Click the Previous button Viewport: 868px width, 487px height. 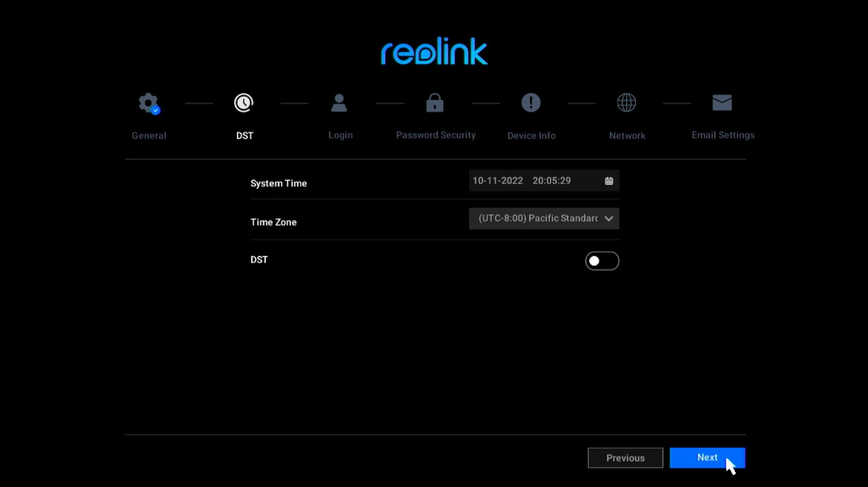pyautogui.click(x=626, y=458)
